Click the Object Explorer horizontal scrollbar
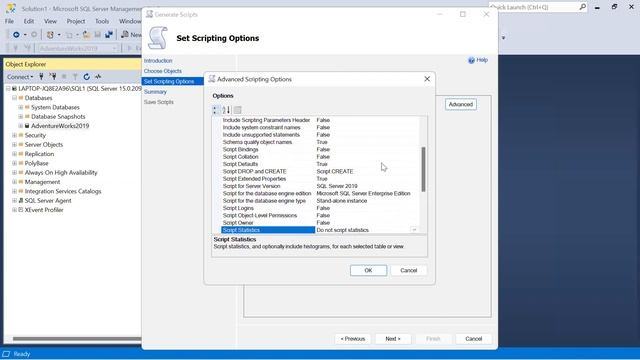Image resolution: width=640 pixels, height=360 pixels. (x=77, y=339)
